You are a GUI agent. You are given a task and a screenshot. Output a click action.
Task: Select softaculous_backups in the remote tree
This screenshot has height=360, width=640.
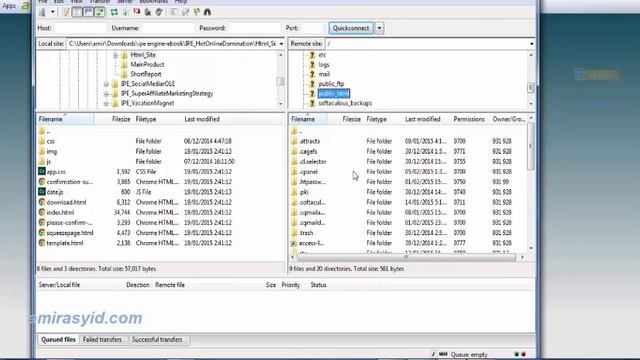pyautogui.click(x=345, y=104)
